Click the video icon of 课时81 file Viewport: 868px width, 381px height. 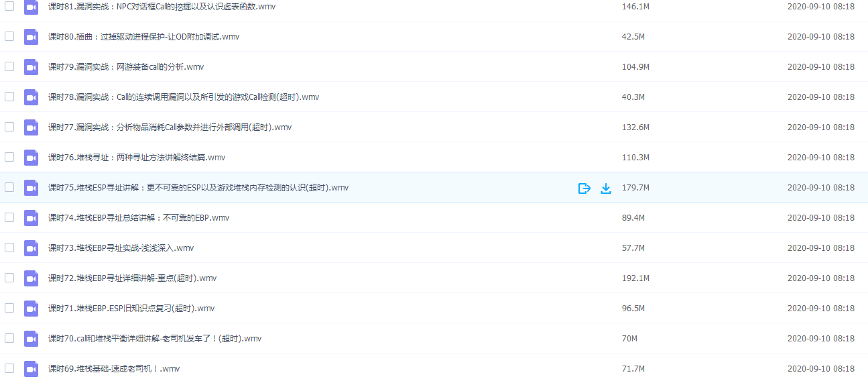[x=31, y=7]
